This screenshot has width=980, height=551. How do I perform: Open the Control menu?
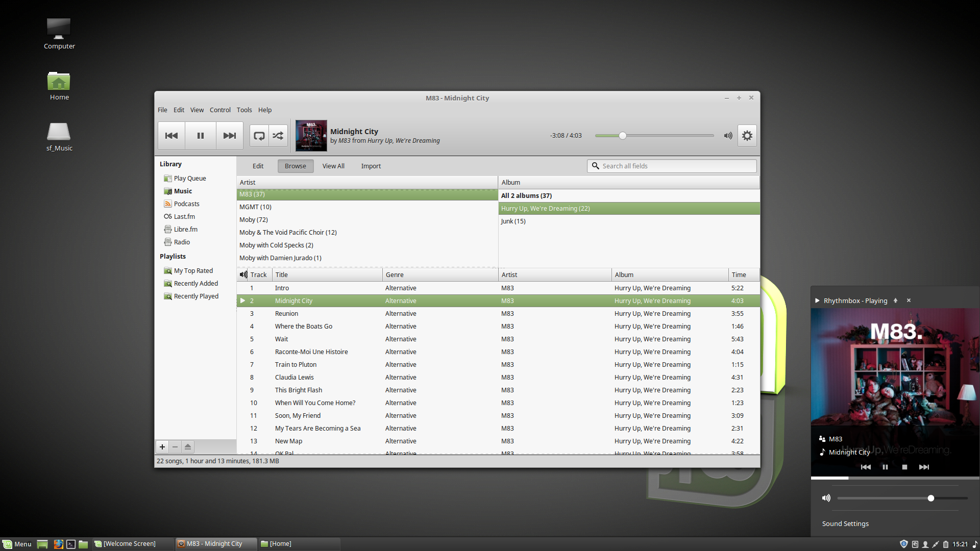pos(220,110)
